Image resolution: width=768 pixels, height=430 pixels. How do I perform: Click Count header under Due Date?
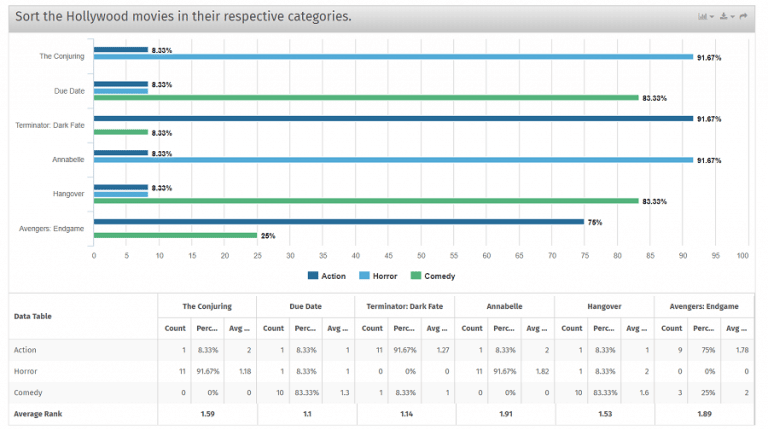(x=273, y=329)
